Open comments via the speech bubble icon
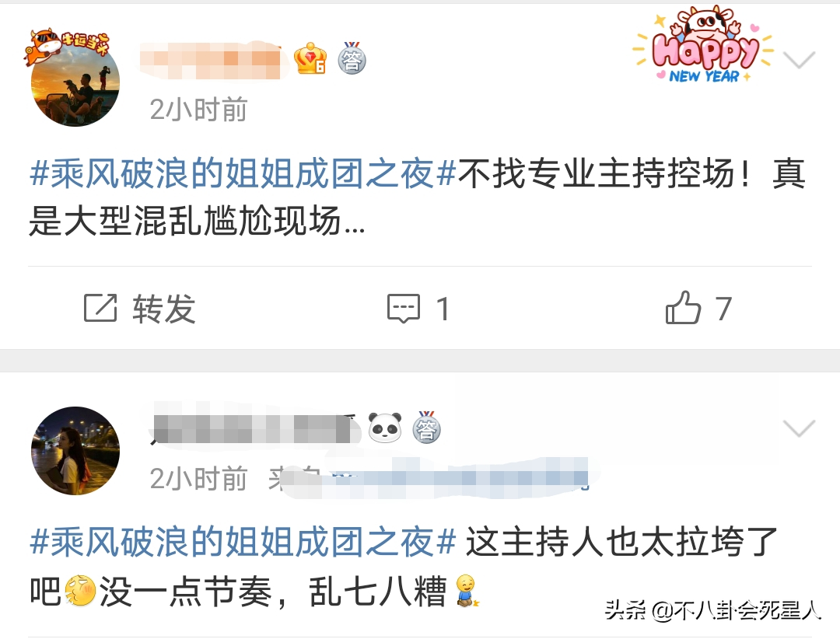840x639 pixels. tap(404, 309)
